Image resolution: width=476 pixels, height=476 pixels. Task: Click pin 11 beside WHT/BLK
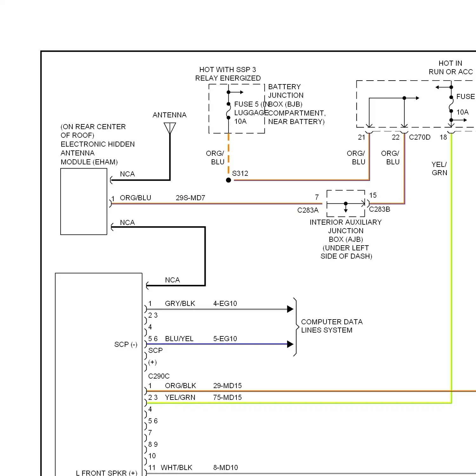(x=152, y=467)
